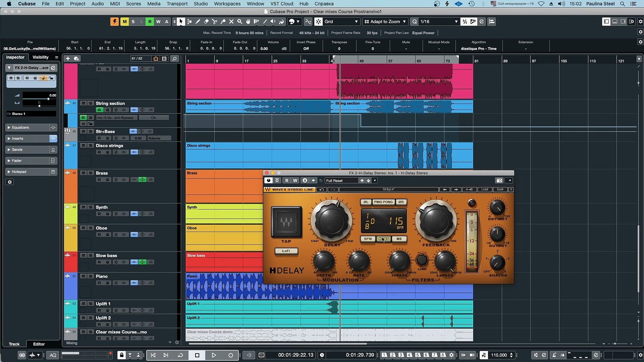Screen dimensions: 644x362
Task: Click the previous preset left arrow in H-Delay
Action: tap(445, 190)
